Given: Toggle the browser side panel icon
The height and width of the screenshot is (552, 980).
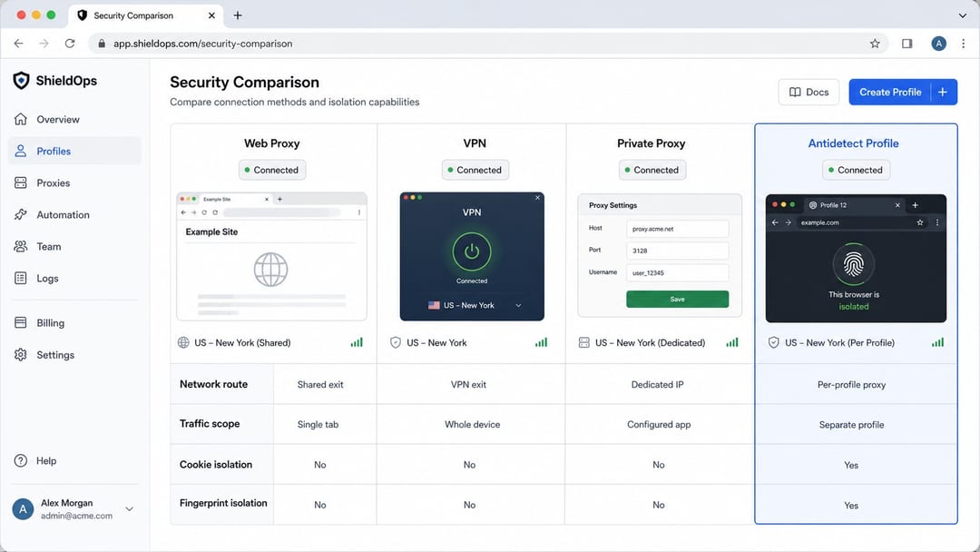Looking at the screenshot, I should coord(906,44).
